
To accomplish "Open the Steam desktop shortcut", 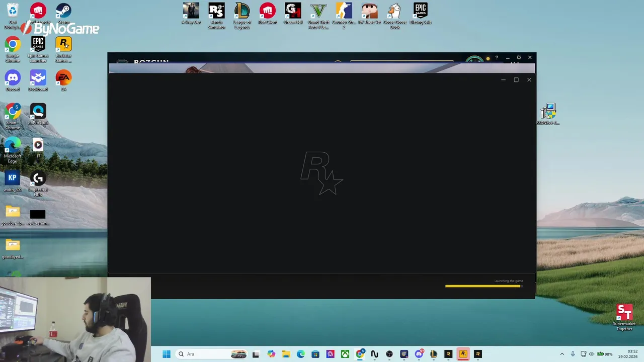I will [x=63, y=14].
